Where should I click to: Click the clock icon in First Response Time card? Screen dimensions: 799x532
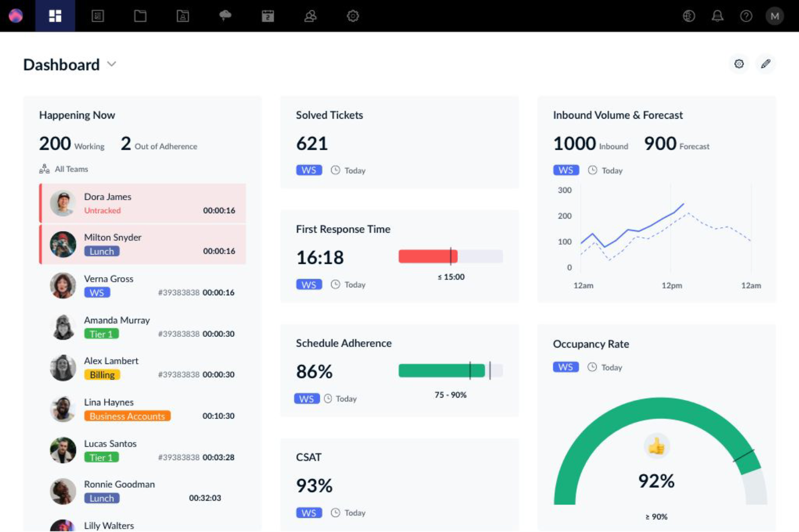pyautogui.click(x=335, y=285)
